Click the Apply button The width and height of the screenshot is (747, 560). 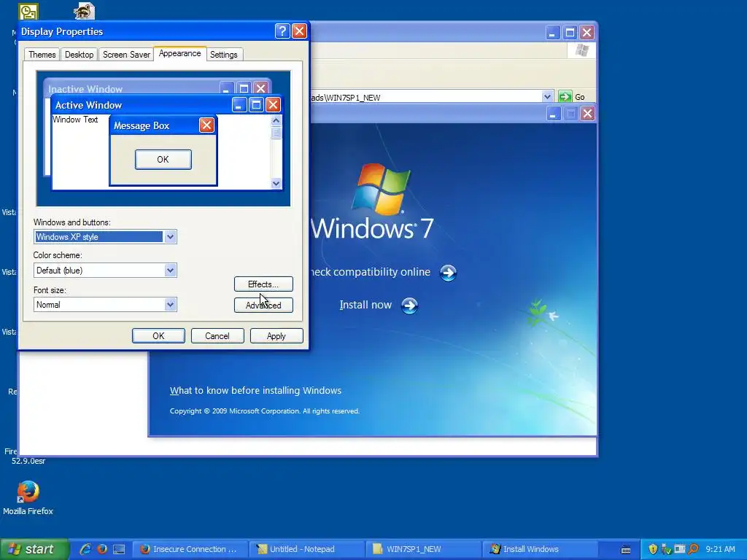[x=276, y=335]
